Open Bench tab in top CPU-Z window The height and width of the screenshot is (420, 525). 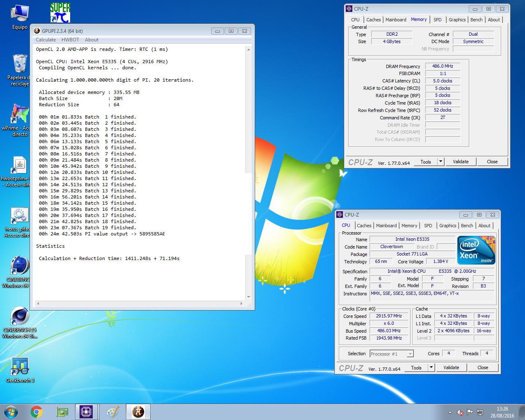[x=476, y=20]
